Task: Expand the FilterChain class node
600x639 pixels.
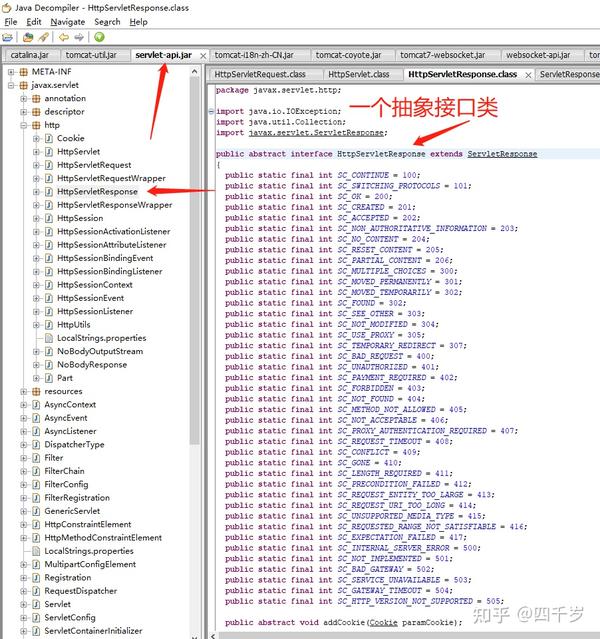Action: 24,472
